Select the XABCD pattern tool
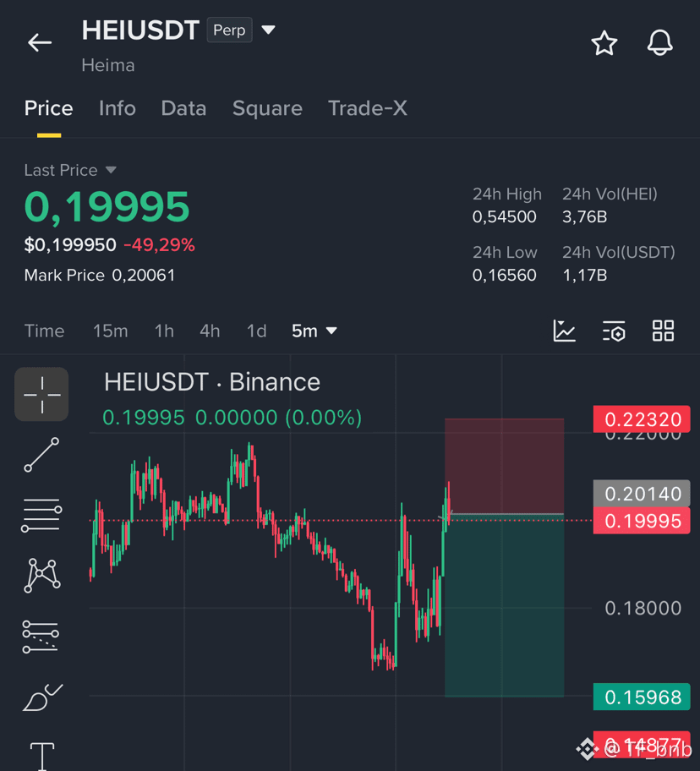 [x=41, y=576]
